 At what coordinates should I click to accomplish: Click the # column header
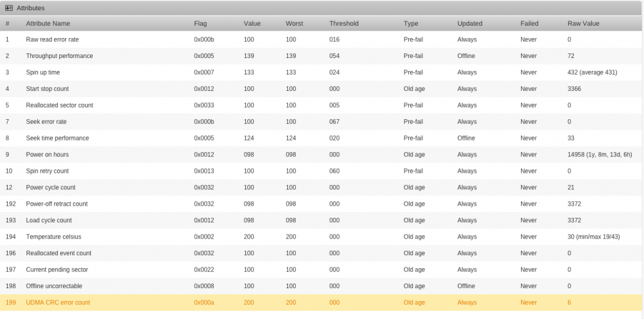[7, 23]
